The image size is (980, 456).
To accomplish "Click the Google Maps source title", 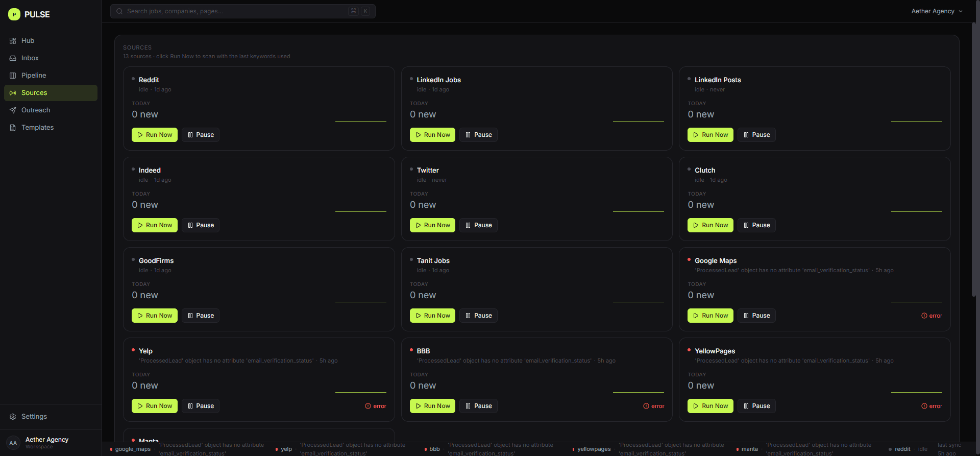I will click(716, 260).
